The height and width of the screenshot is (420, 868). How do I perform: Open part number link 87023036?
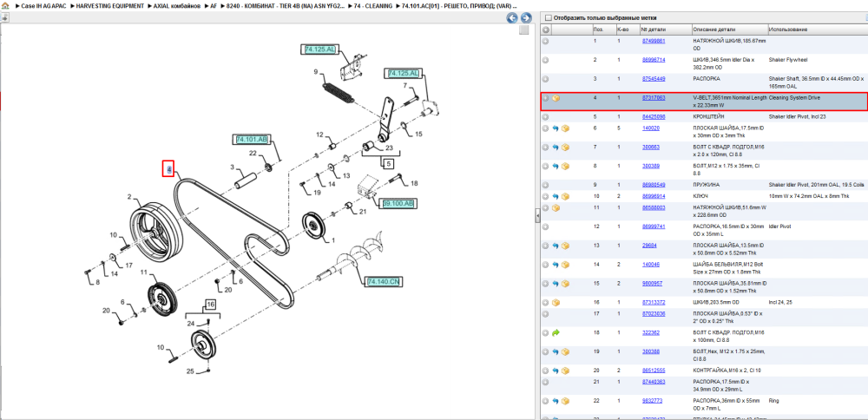coord(654,313)
